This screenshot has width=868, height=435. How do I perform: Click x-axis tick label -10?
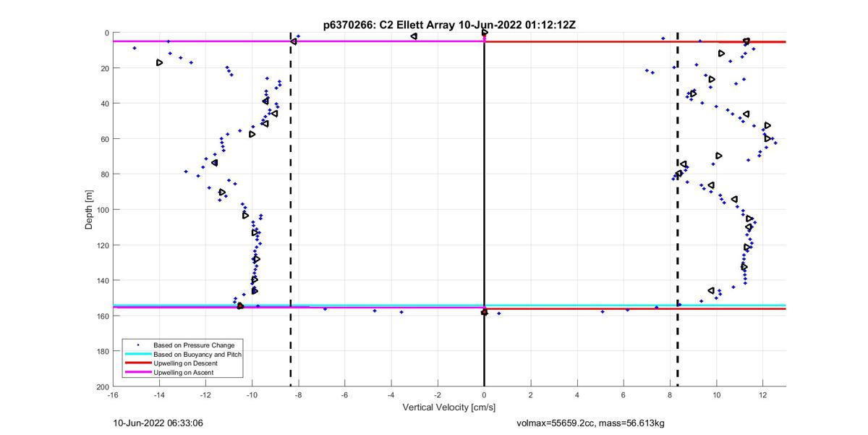tap(252, 395)
